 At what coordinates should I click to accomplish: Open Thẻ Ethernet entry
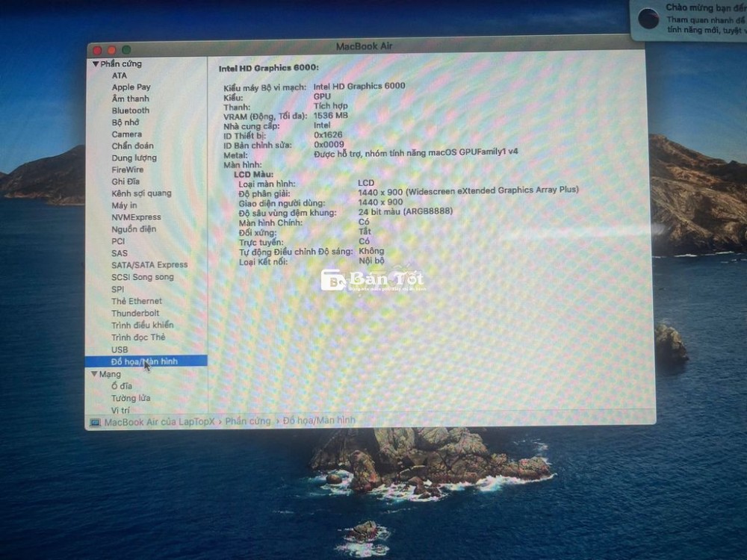pyautogui.click(x=137, y=301)
